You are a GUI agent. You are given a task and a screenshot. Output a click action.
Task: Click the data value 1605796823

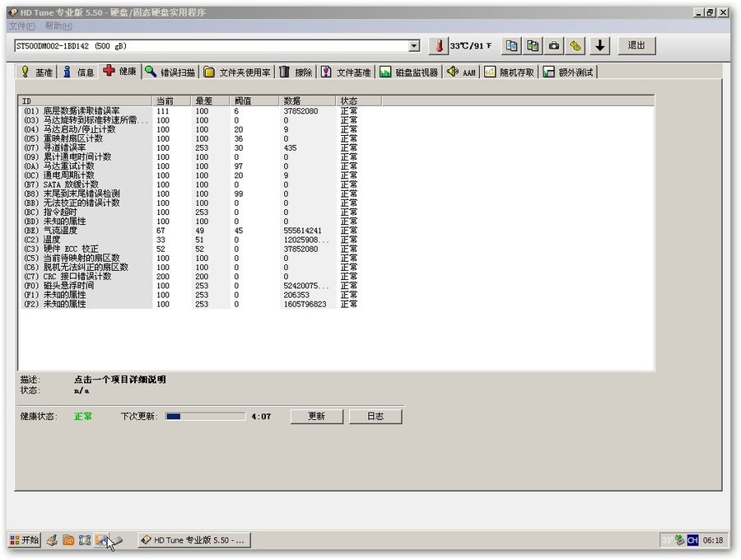click(x=305, y=305)
